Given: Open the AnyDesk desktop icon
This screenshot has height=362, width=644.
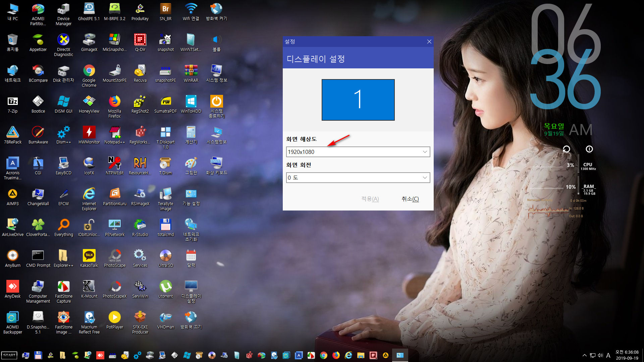Looking at the screenshot, I should [x=12, y=289].
